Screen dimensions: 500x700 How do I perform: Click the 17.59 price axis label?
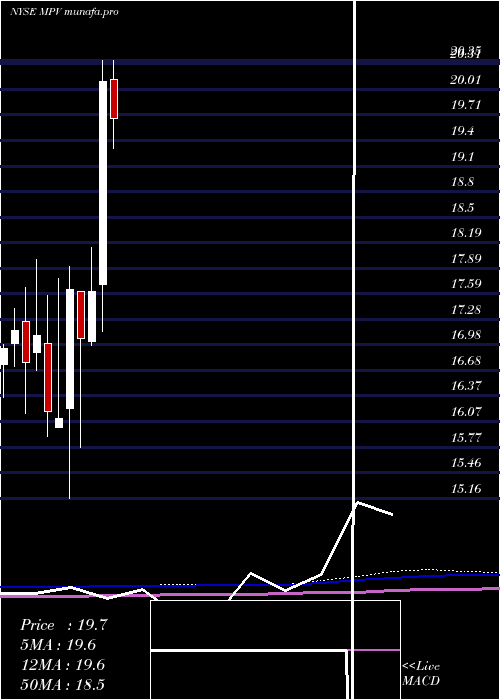click(x=466, y=284)
